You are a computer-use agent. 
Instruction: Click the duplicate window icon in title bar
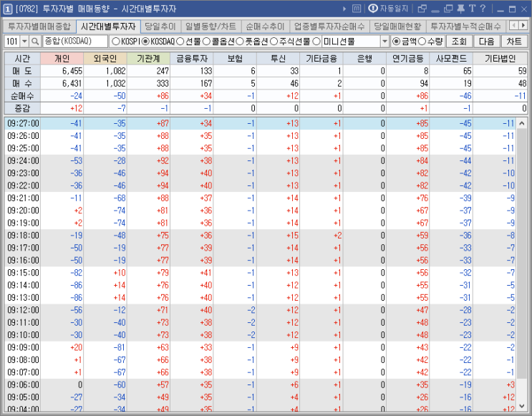(448, 9)
